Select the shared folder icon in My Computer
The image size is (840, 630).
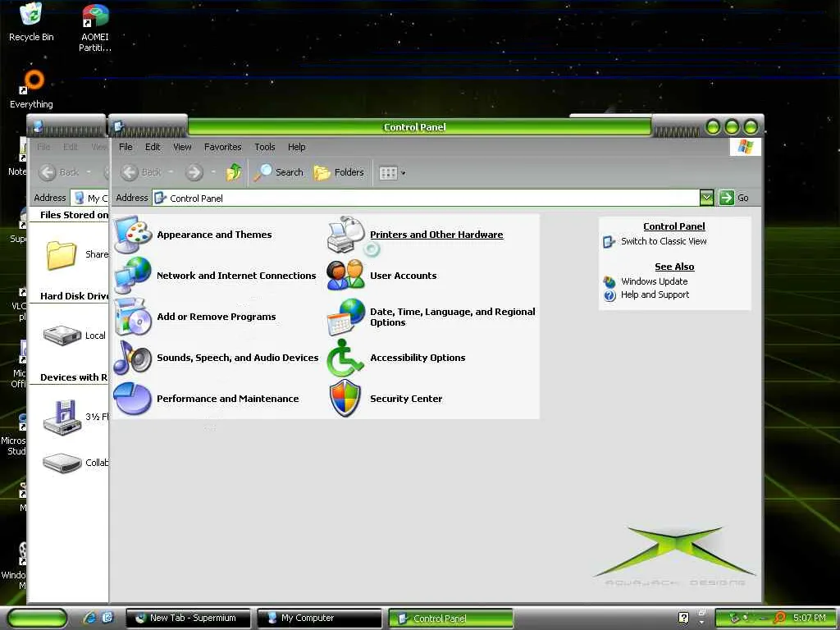(61, 254)
